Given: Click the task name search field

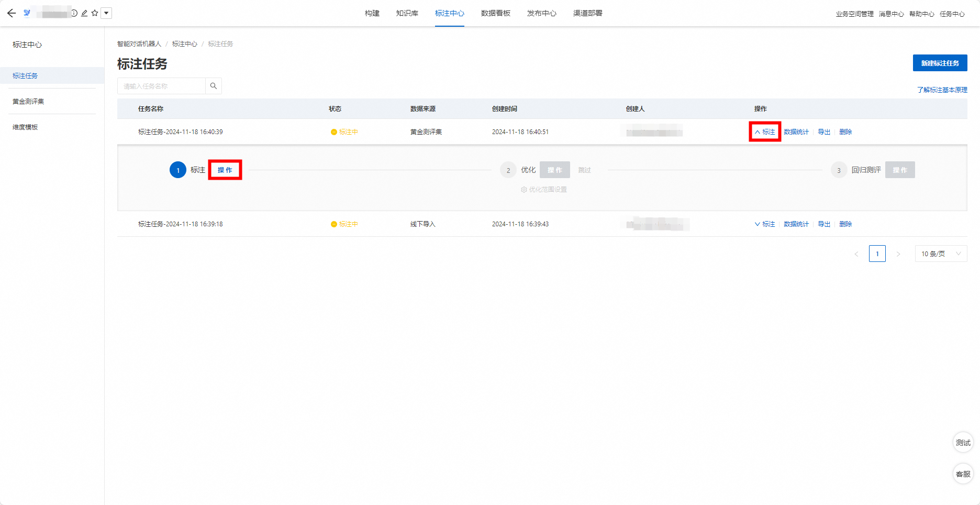Looking at the screenshot, I should (x=161, y=86).
